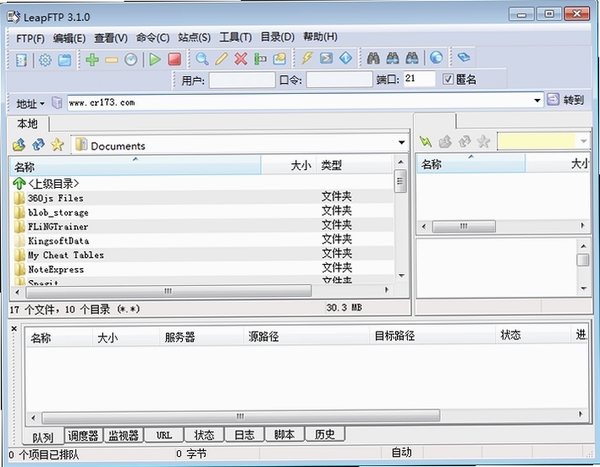600x467 pixels.
Task: Sort local files by 名称 column header
Action: tap(135, 166)
